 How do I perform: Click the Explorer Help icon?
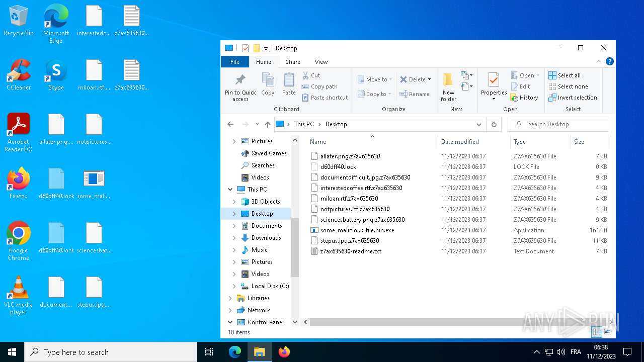(609, 61)
